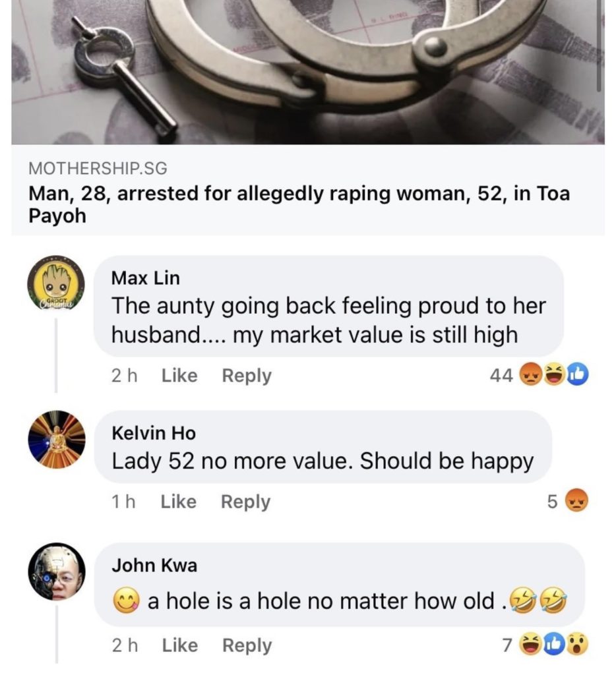Open the Max Lin profile name
The width and height of the screenshot is (616, 675).
(x=146, y=278)
